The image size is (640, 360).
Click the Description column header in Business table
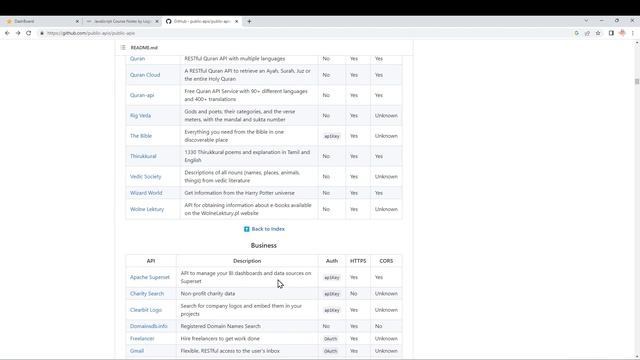point(247,261)
